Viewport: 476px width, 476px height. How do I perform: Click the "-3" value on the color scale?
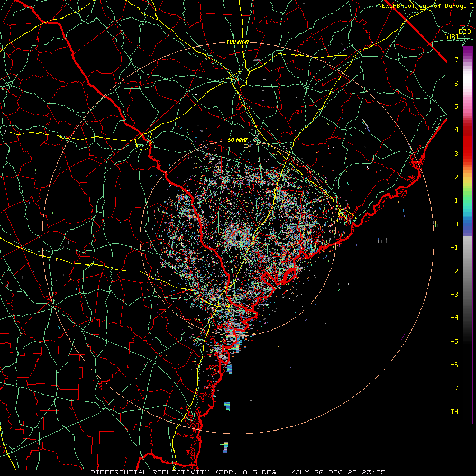[454, 295]
